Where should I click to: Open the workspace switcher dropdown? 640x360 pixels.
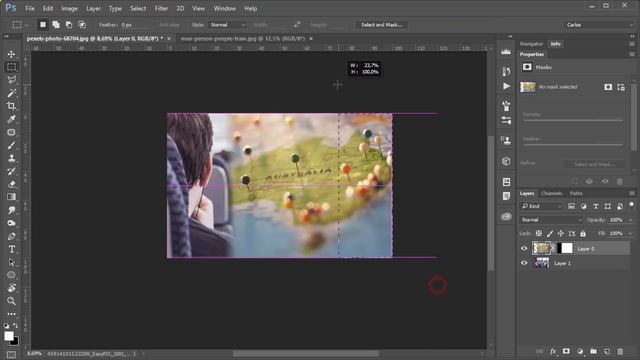click(599, 25)
